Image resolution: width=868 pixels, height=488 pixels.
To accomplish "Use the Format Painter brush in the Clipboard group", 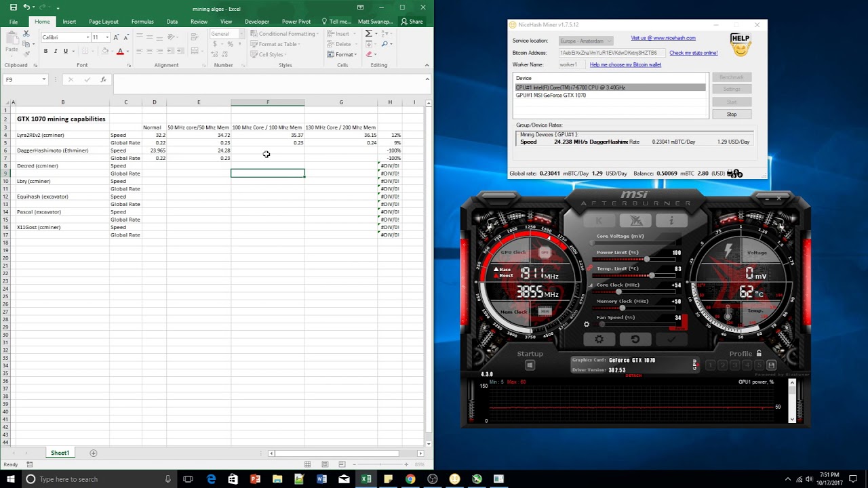I will pyautogui.click(x=26, y=54).
